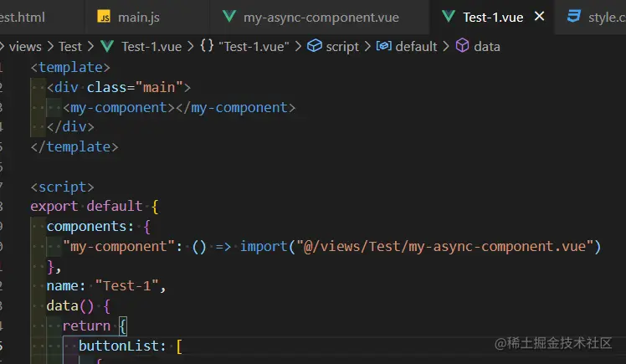The image size is (626, 364).
Task: Click the opening template tag
Action: [x=70, y=67]
